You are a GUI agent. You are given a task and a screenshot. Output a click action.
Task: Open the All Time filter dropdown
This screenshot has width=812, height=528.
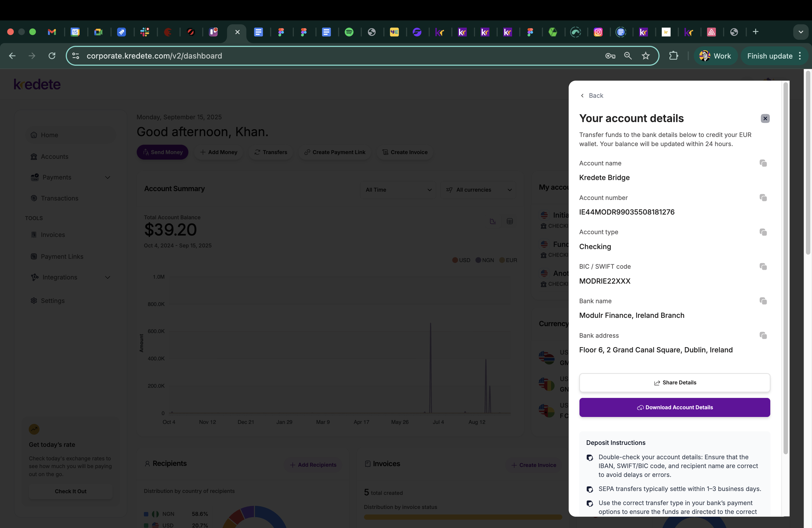(x=398, y=190)
